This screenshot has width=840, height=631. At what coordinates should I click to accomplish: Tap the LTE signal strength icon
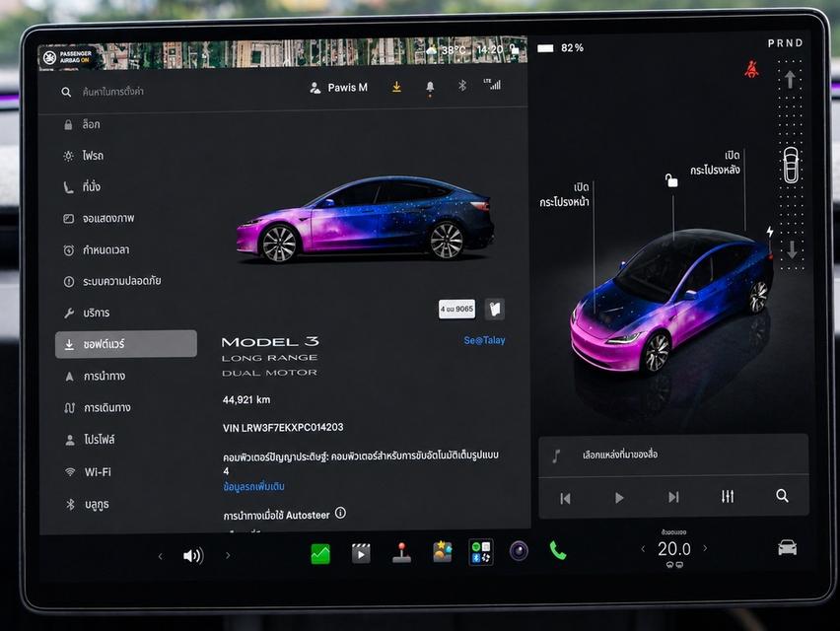[492, 84]
